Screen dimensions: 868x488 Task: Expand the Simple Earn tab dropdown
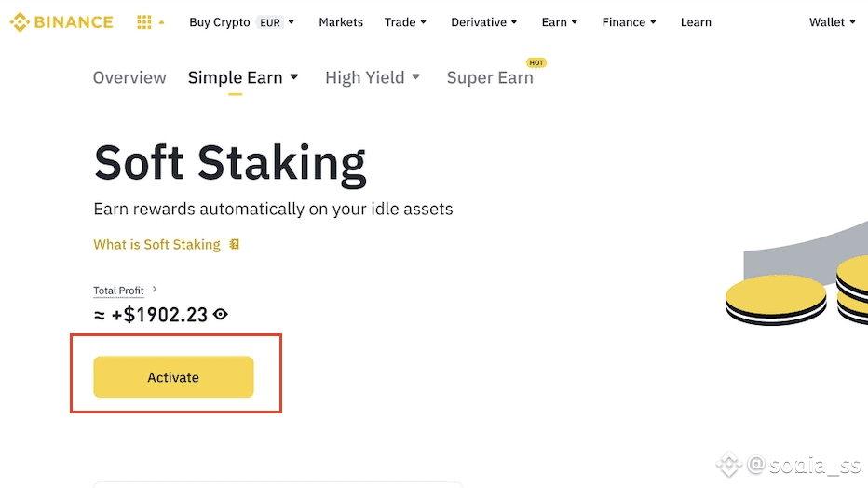coord(294,77)
